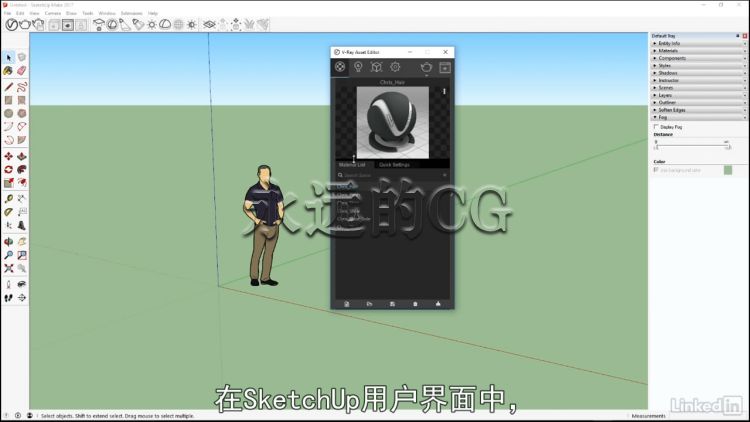Select the Protractor tool

coord(9,212)
